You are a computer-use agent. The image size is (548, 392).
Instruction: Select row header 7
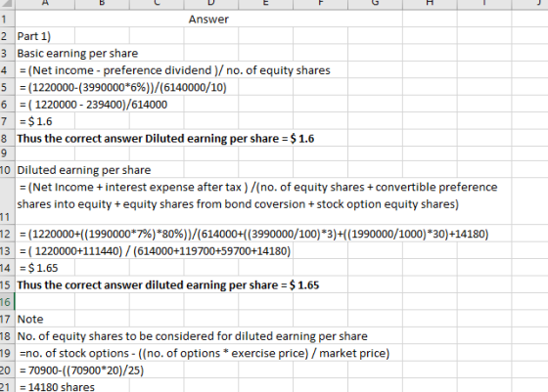click(x=8, y=121)
